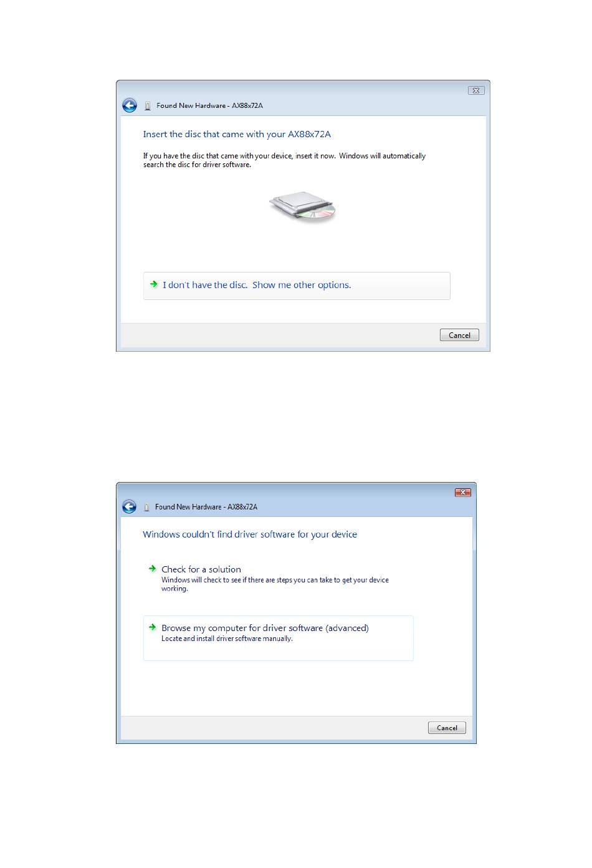
Task: Click the Windows couldn't find driver software heading
Action: point(250,534)
